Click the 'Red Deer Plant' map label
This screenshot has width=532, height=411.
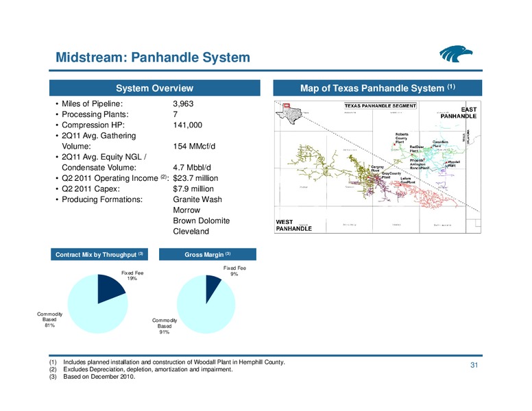pos(417,149)
